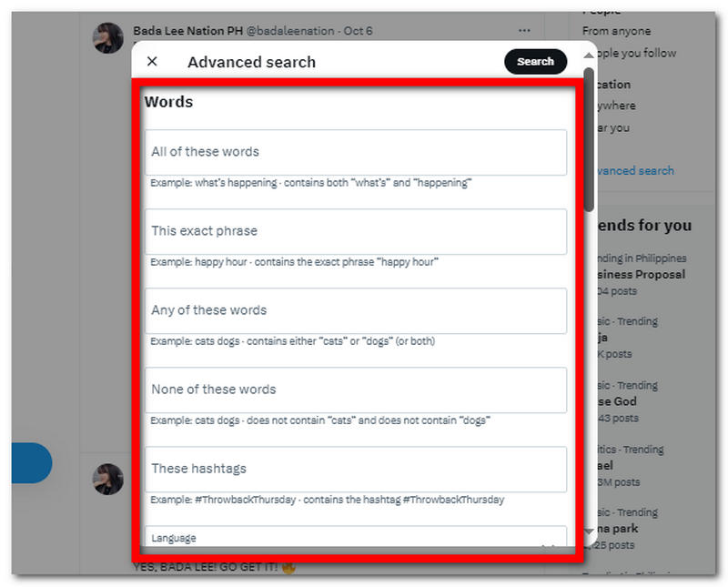Click the 'All of these words' field
This screenshot has width=728, height=587.
[355, 152]
